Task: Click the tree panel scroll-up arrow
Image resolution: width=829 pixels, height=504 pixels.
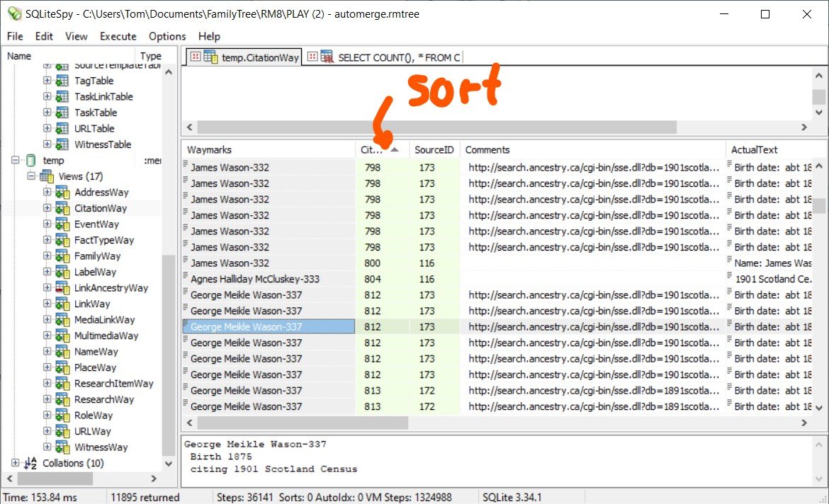Action: [x=169, y=72]
